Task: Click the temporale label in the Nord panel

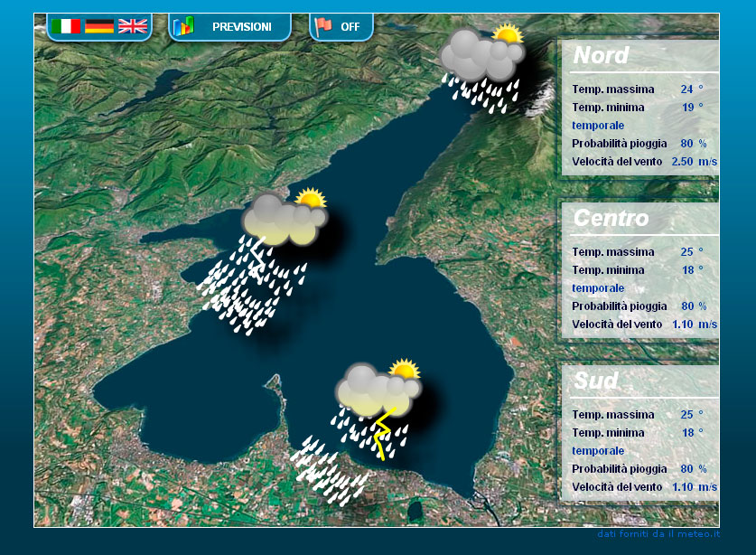Action: tap(598, 126)
